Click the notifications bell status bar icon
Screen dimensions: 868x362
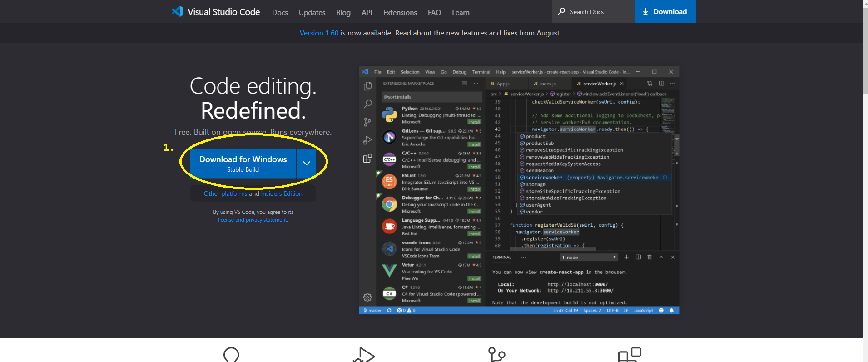[672, 311]
